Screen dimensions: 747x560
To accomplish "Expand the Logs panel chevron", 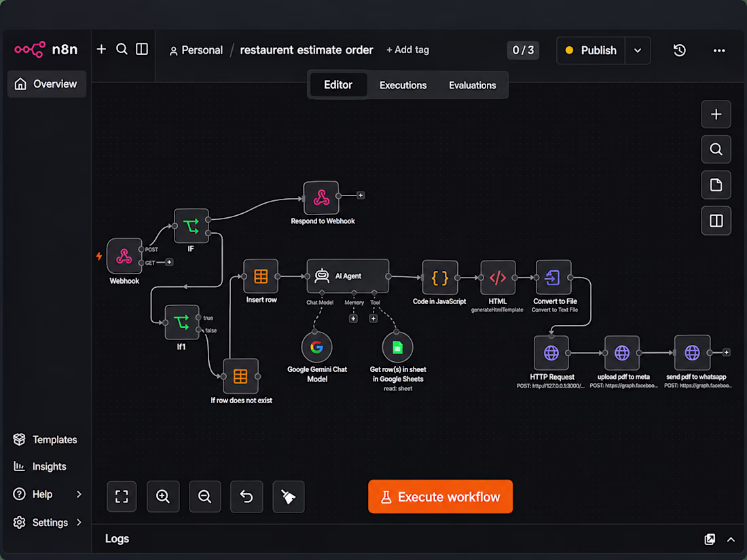I will tap(730, 539).
